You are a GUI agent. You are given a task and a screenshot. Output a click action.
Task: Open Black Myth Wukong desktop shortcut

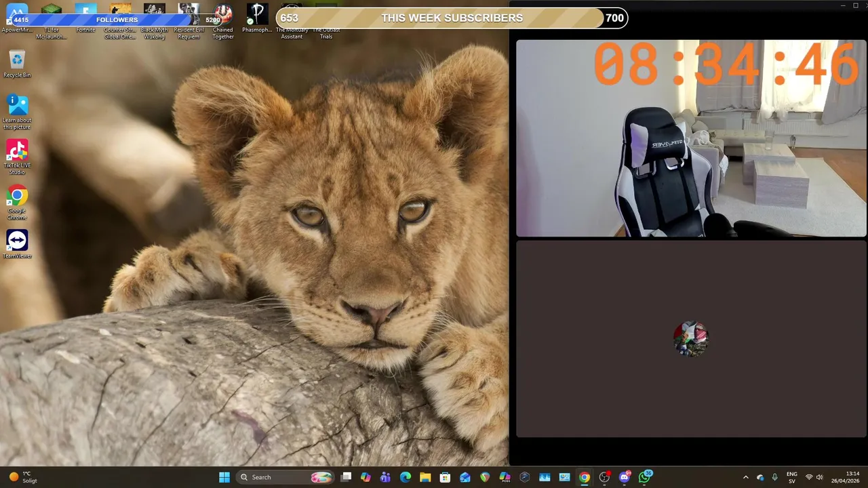click(154, 22)
